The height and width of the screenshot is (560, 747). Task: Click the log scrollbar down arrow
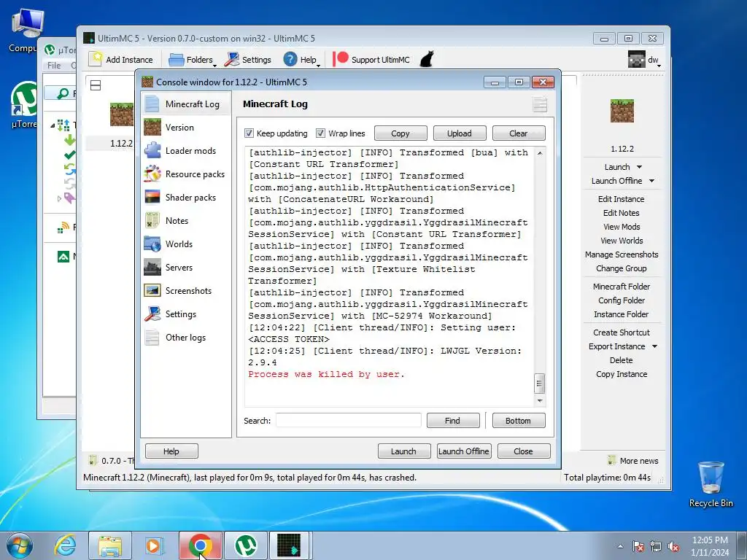click(540, 401)
